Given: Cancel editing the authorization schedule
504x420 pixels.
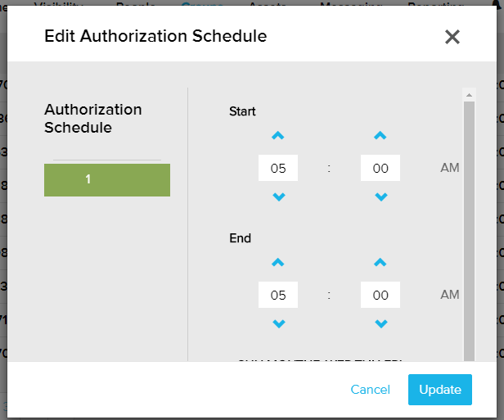Looking at the screenshot, I should point(371,390).
